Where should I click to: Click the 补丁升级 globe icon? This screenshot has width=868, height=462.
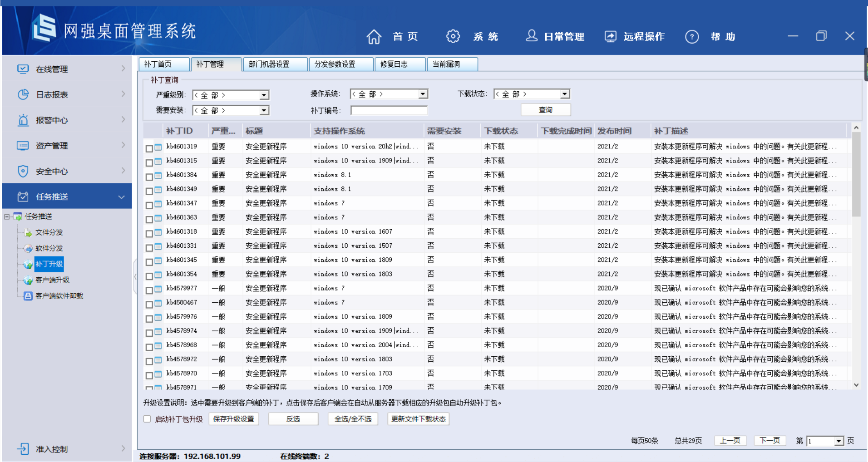pyautogui.click(x=28, y=265)
